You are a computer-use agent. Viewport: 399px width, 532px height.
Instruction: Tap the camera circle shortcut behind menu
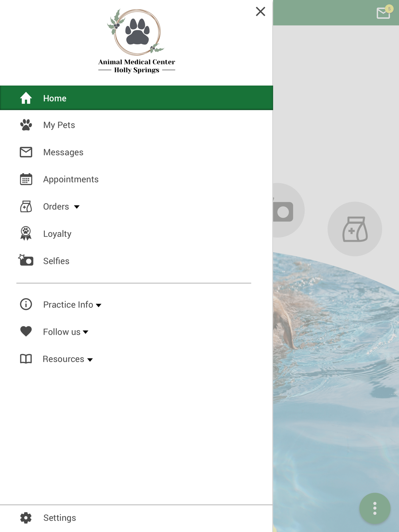pyautogui.click(x=288, y=210)
